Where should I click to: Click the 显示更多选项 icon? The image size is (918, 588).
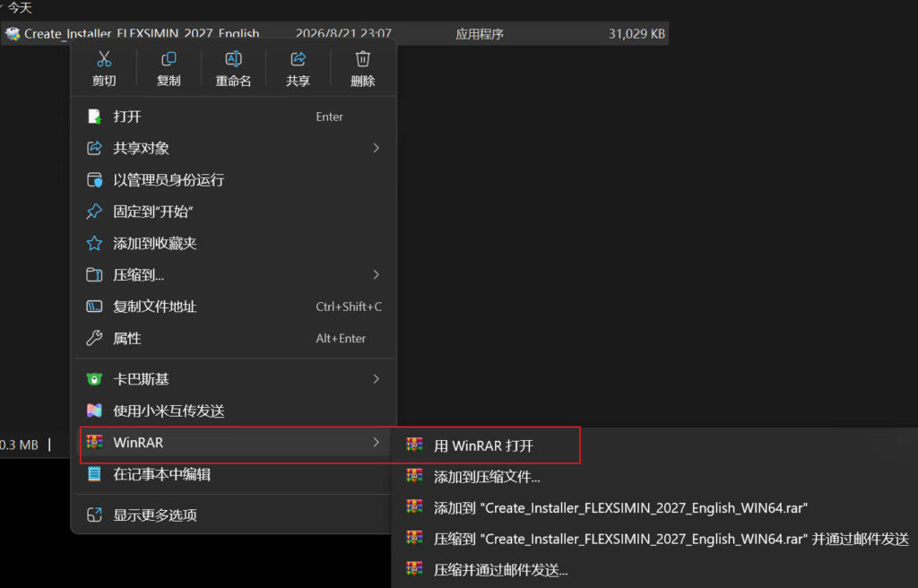click(94, 514)
